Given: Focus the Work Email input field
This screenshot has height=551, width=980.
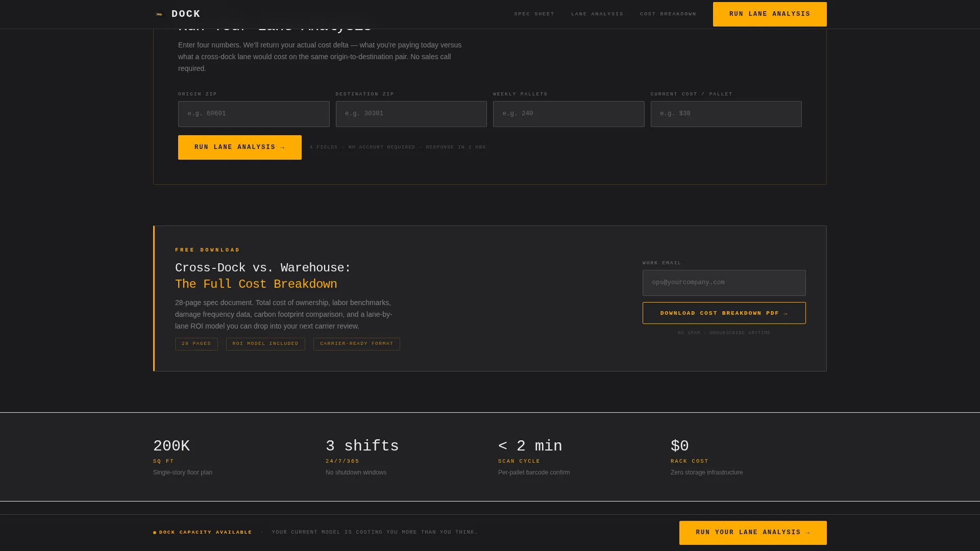Looking at the screenshot, I should coord(724,283).
